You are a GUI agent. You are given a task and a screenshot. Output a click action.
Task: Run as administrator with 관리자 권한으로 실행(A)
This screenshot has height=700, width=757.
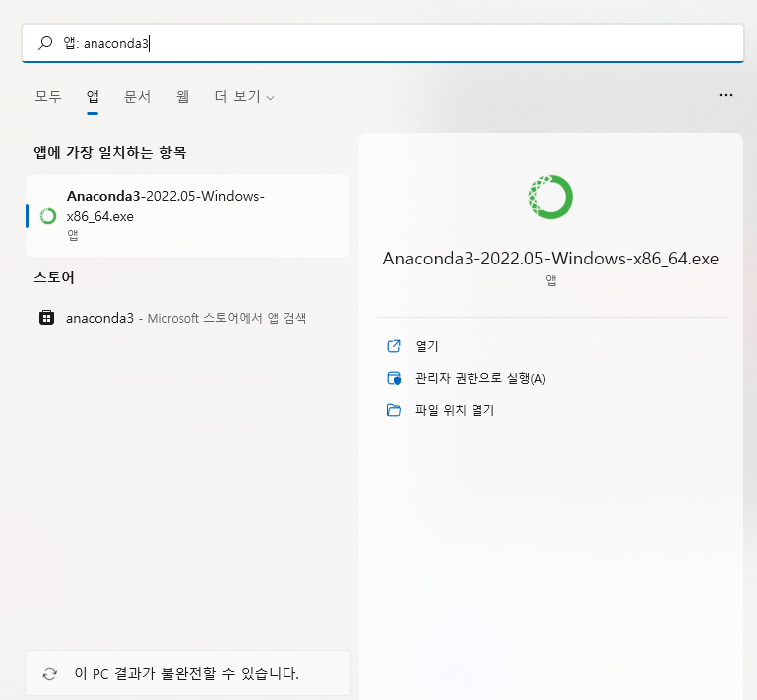(x=479, y=378)
